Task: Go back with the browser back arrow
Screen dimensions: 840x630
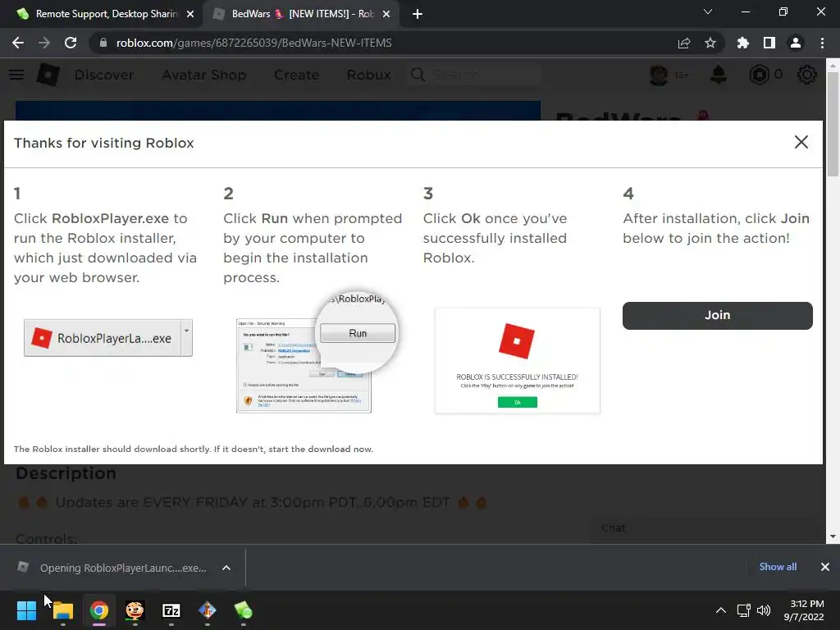Action: tap(18, 43)
